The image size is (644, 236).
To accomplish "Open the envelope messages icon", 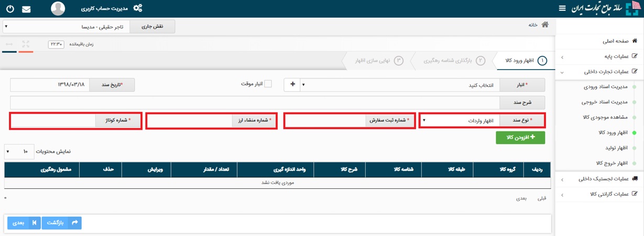I will click(x=26, y=9).
